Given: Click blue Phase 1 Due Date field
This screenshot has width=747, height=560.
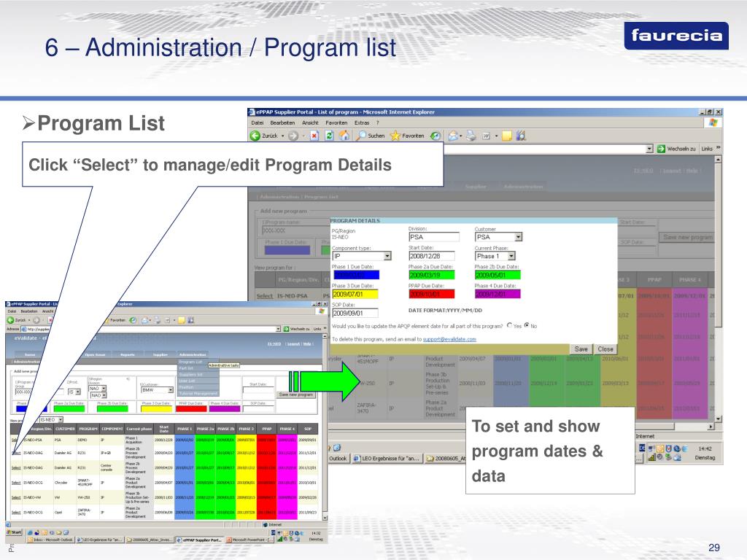Looking at the screenshot, I should tap(356, 275).
